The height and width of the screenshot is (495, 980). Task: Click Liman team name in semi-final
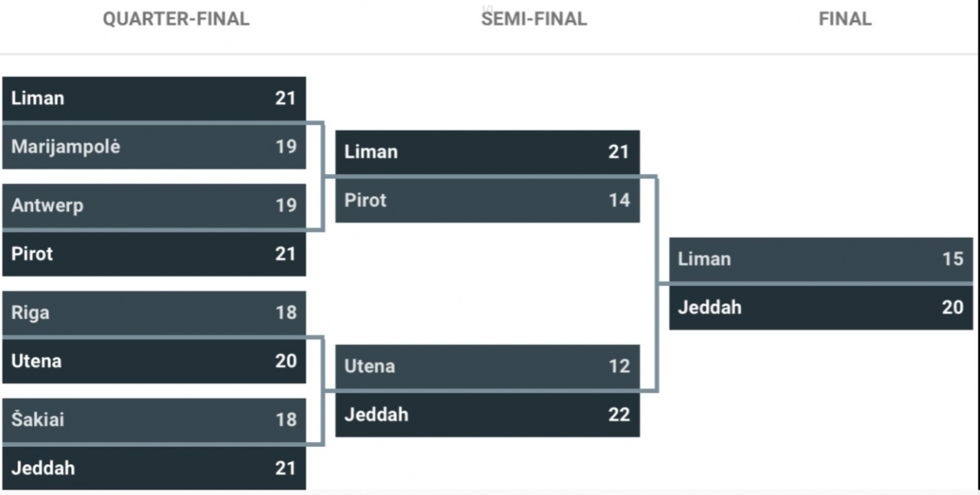[x=371, y=152]
